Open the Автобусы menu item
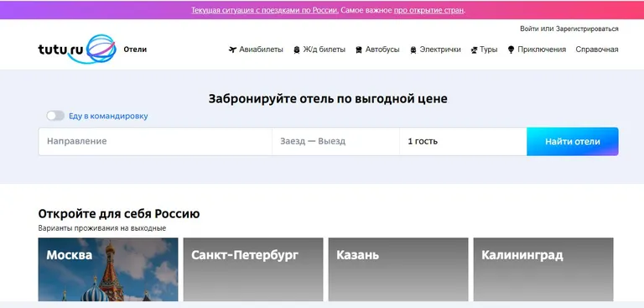Image resolution: width=644 pixels, height=308 pixels. point(382,50)
